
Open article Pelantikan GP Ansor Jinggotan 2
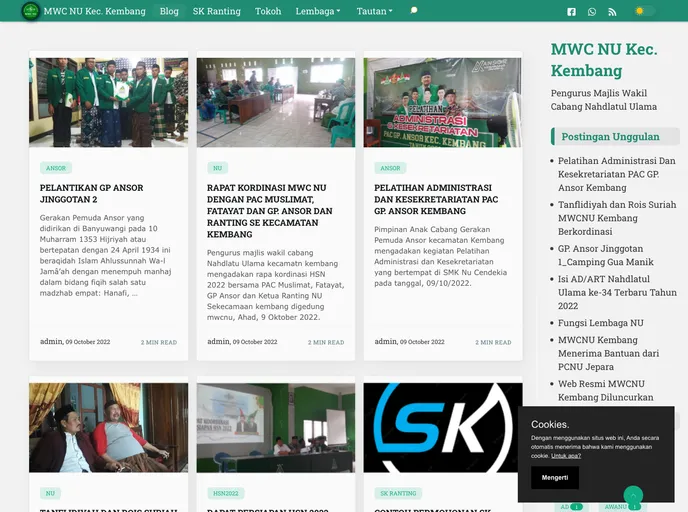point(91,193)
